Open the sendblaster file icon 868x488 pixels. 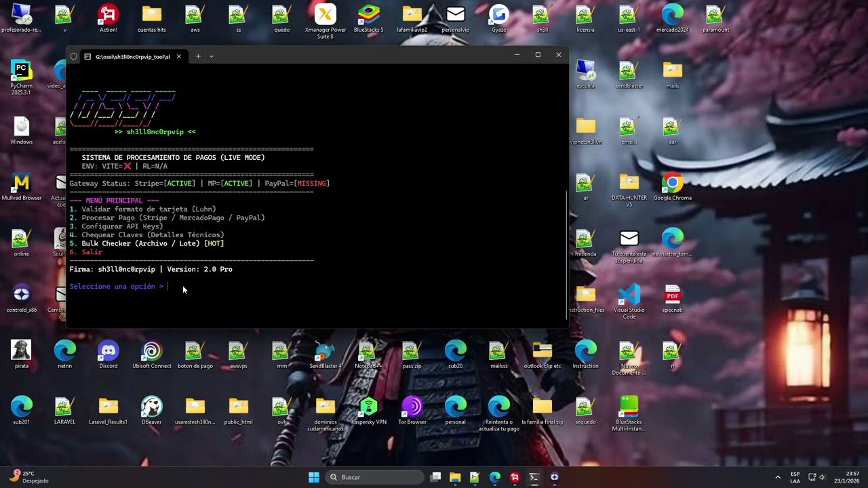629,75
